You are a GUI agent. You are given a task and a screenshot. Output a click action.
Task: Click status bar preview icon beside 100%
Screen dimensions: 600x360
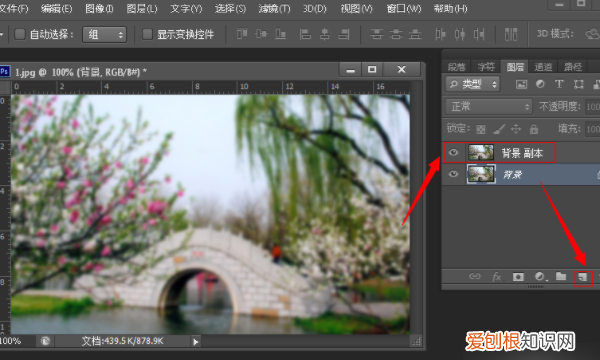pyautogui.click(x=45, y=341)
